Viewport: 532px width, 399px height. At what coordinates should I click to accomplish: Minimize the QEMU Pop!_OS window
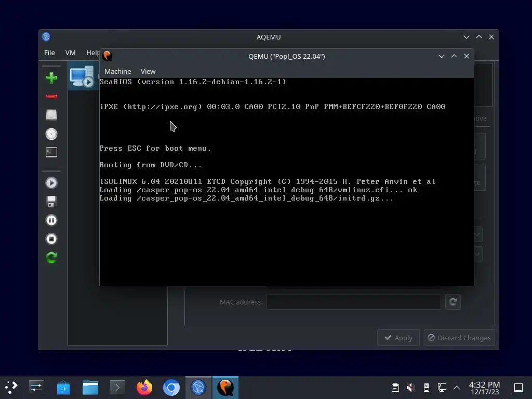point(442,56)
